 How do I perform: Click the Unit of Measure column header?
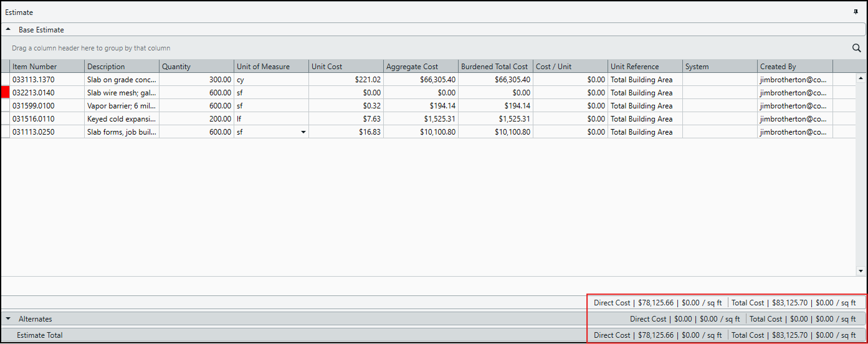[271, 66]
